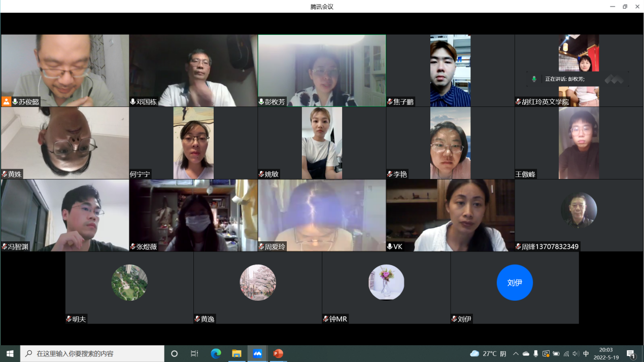Open Task View from the taskbar
644x362 pixels.
[x=194, y=353]
